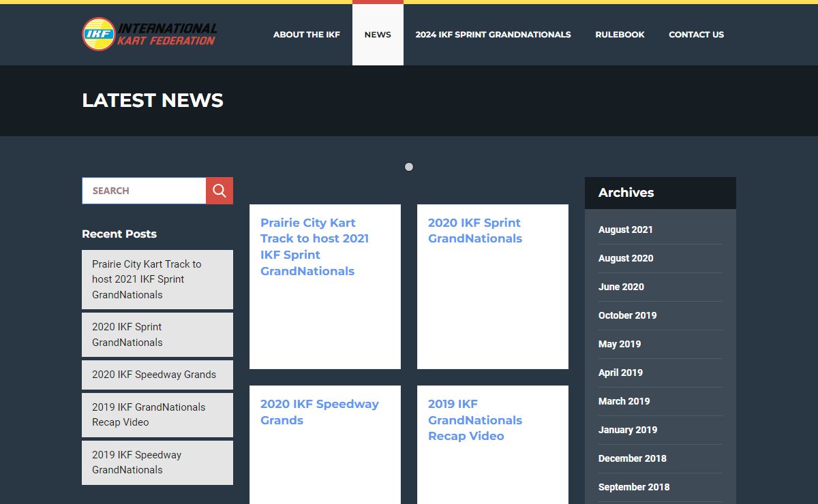Screen dimensions: 818x504
Task: Click the Recent Posts sidebar heading
Action: 119,234
